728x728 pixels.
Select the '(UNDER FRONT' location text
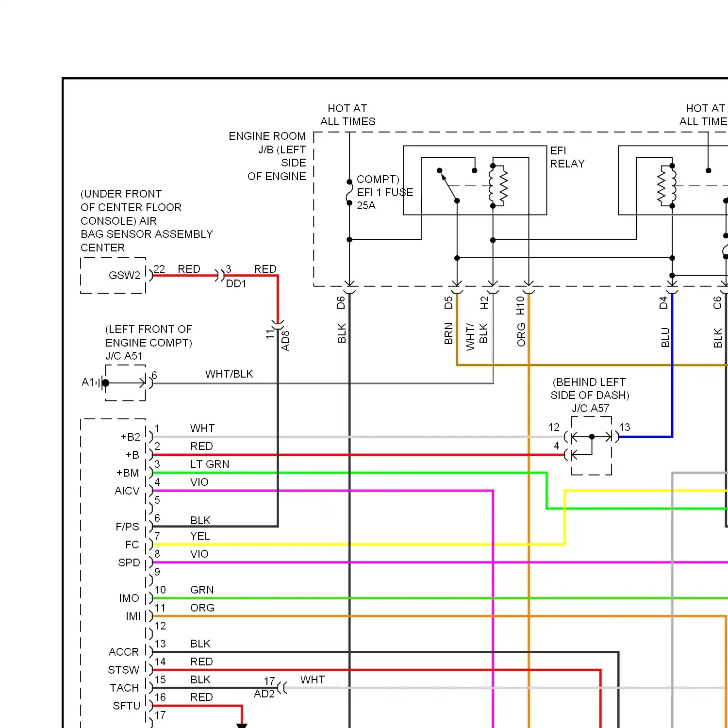(x=121, y=194)
